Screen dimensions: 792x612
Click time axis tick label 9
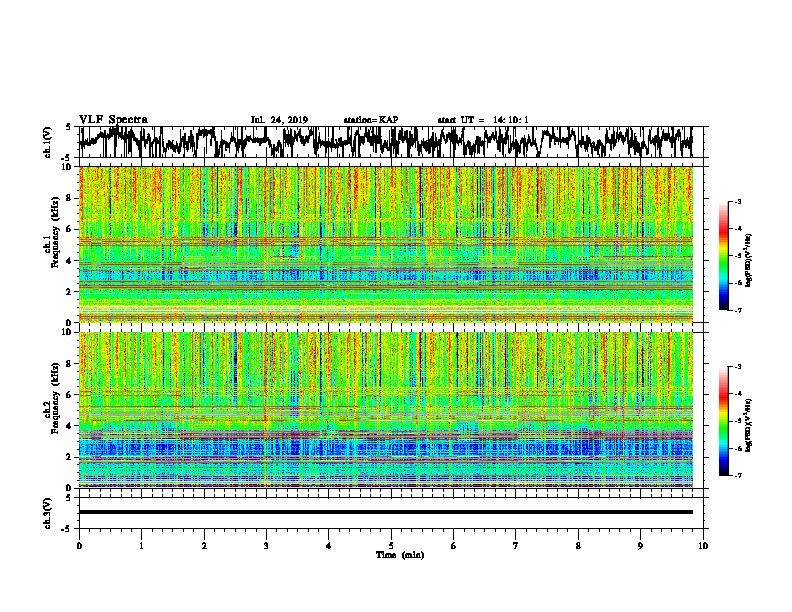640,546
